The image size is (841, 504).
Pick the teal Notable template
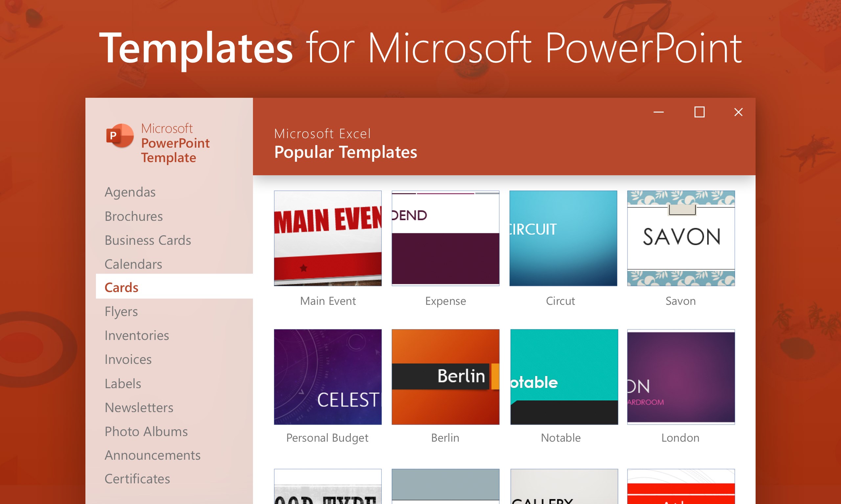point(564,377)
